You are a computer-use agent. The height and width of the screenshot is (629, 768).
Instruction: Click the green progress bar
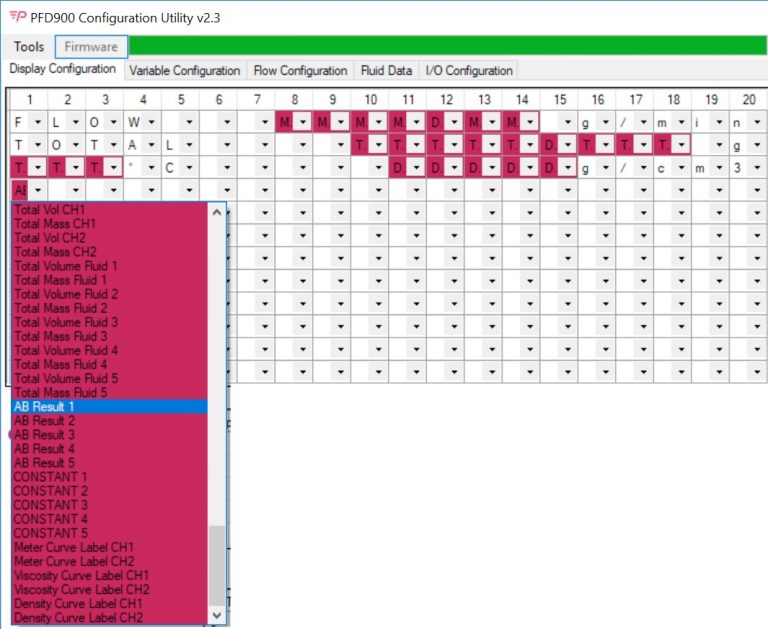pos(447,46)
